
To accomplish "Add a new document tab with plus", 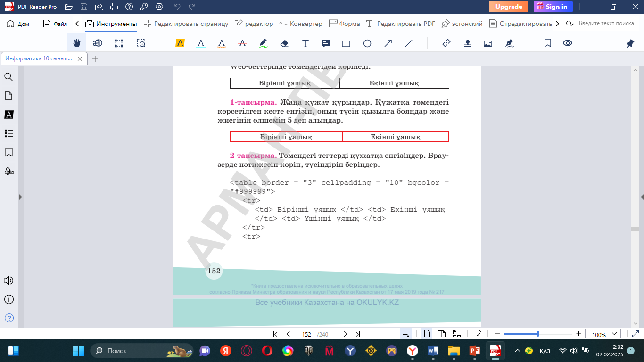I will coord(95,59).
